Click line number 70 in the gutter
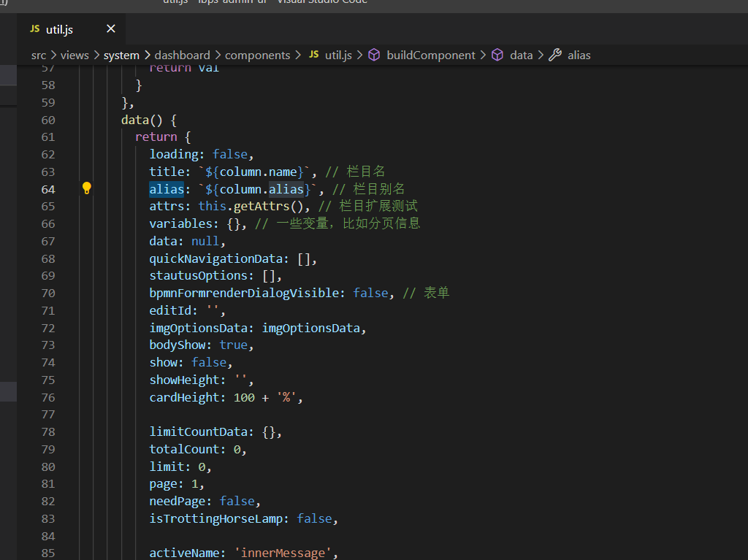Viewport: 748px width, 560px height. (47, 293)
